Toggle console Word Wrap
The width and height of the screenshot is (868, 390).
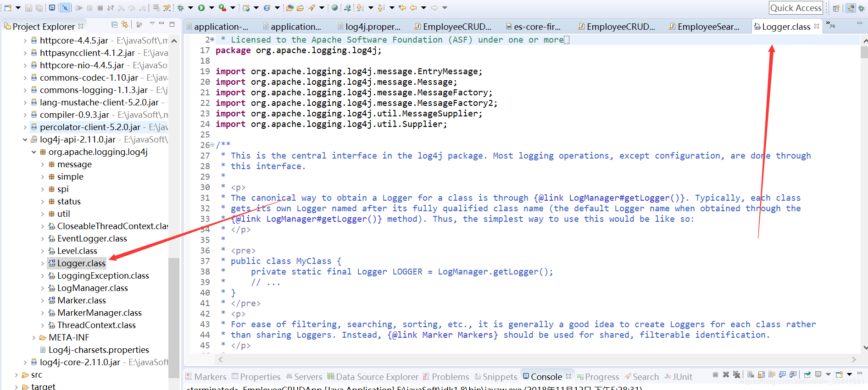coord(772,375)
